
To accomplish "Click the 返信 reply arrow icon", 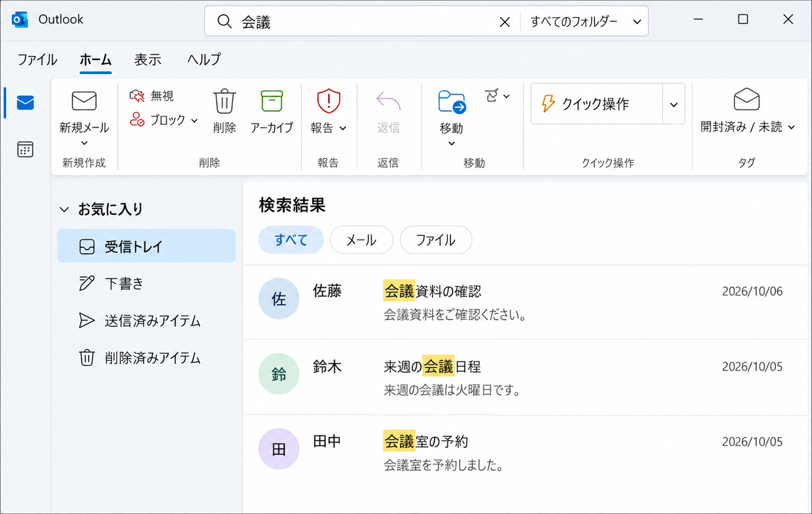I will (388, 101).
